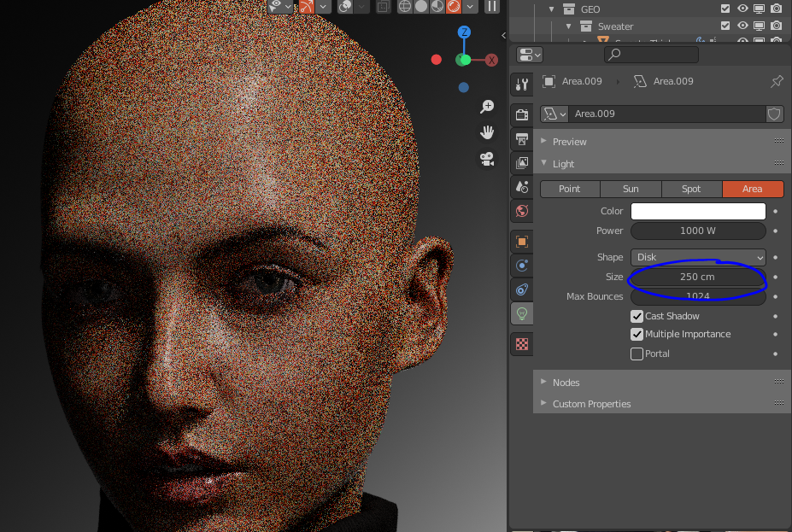Uncheck Multiple Importance option

(x=637, y=335)
